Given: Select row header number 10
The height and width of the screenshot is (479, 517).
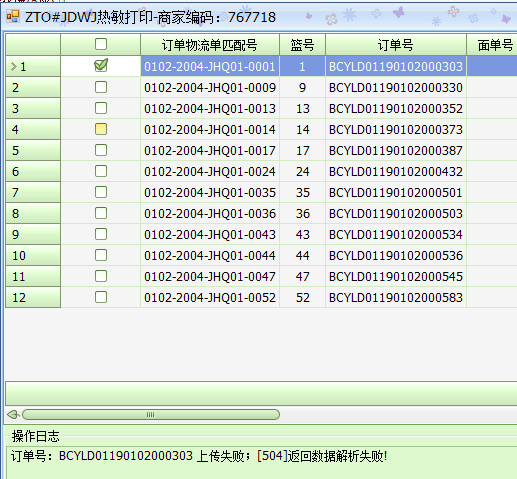Looking at the screenshot, I should [33, 256].
